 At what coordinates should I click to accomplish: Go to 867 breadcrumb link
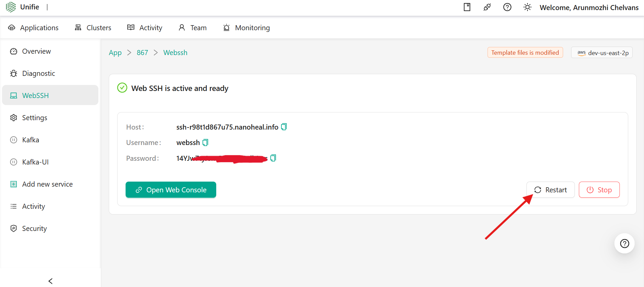click(x=142, y=53)
